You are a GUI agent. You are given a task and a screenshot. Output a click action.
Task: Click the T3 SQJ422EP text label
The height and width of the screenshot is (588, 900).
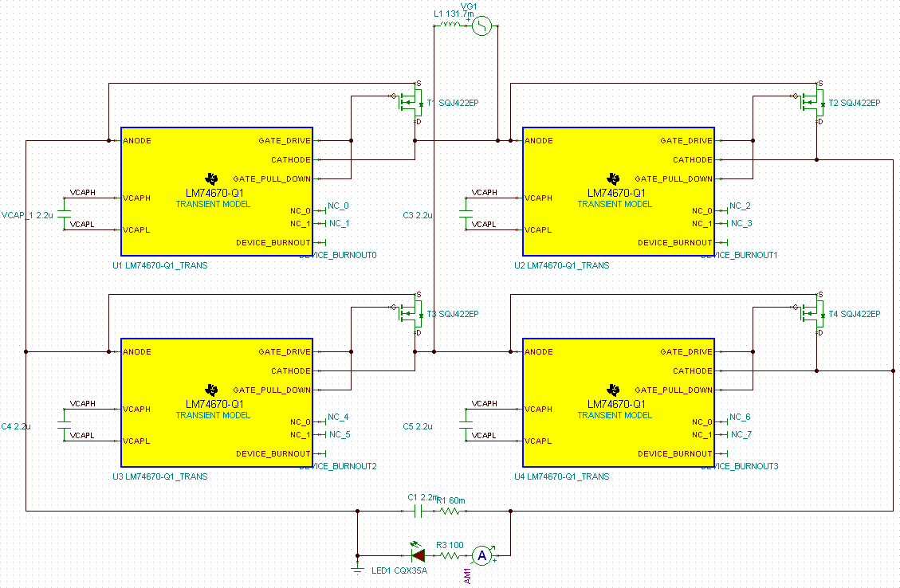(453, 315)
